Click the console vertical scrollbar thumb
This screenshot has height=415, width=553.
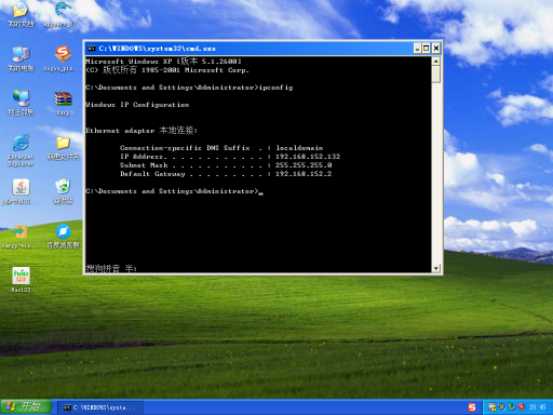436,74
